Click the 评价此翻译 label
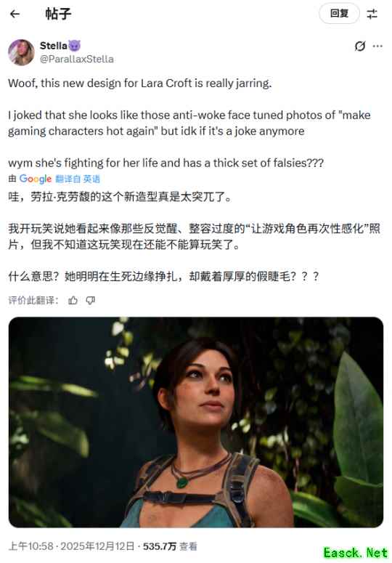The image size is (392, 563). pyautogui.click(x=33, y=300)
